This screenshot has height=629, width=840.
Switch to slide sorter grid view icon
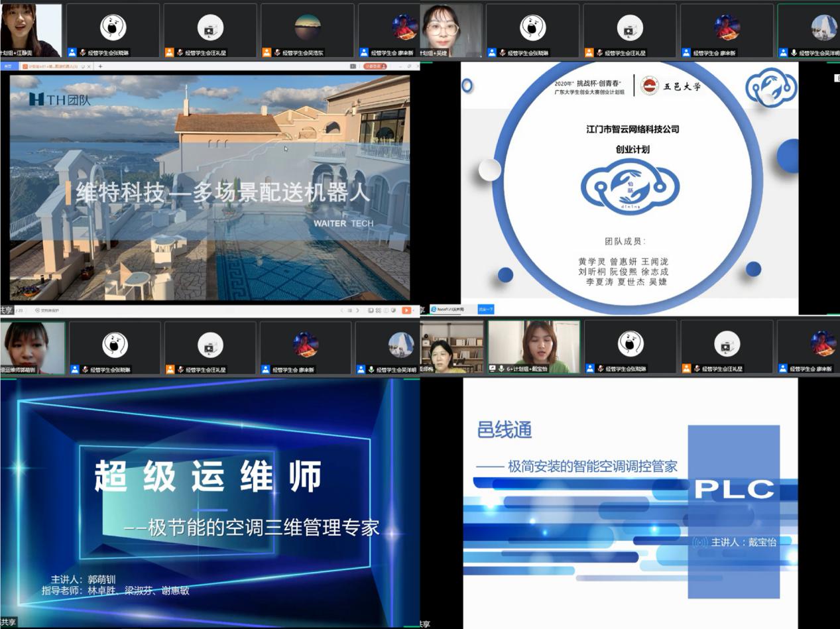click(377, 310)
